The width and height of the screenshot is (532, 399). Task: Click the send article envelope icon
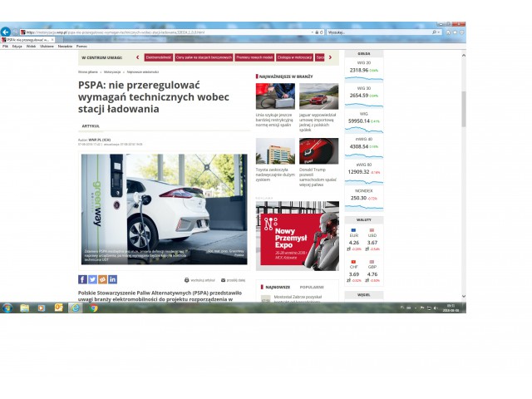[x=223, y=280]
